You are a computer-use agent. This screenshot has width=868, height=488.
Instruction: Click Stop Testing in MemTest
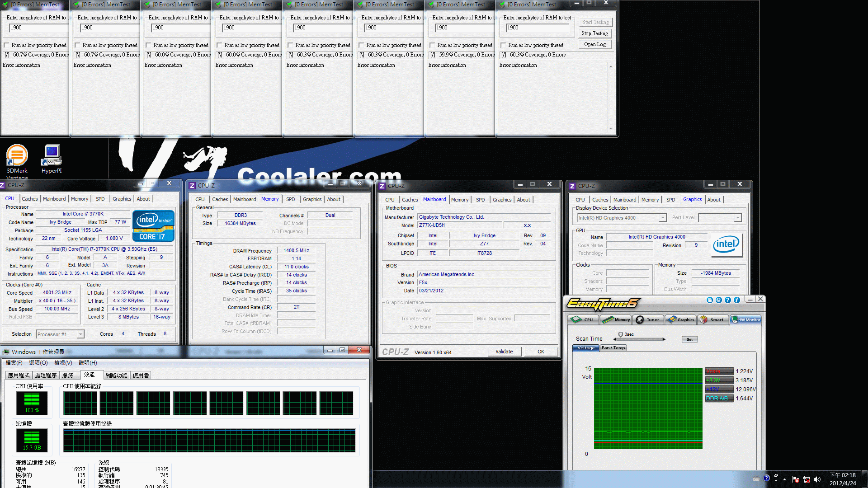coord(594,33)
